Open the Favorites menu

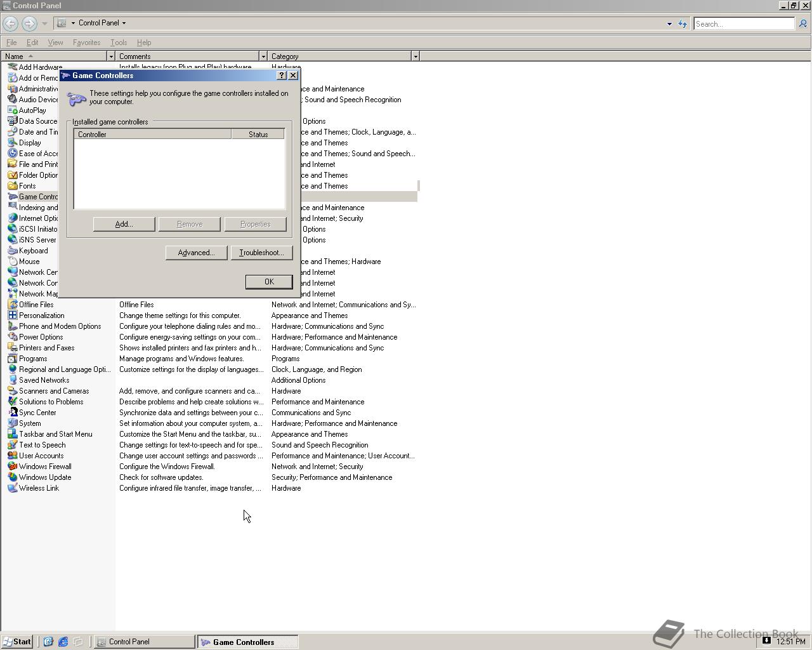point(86,43)
